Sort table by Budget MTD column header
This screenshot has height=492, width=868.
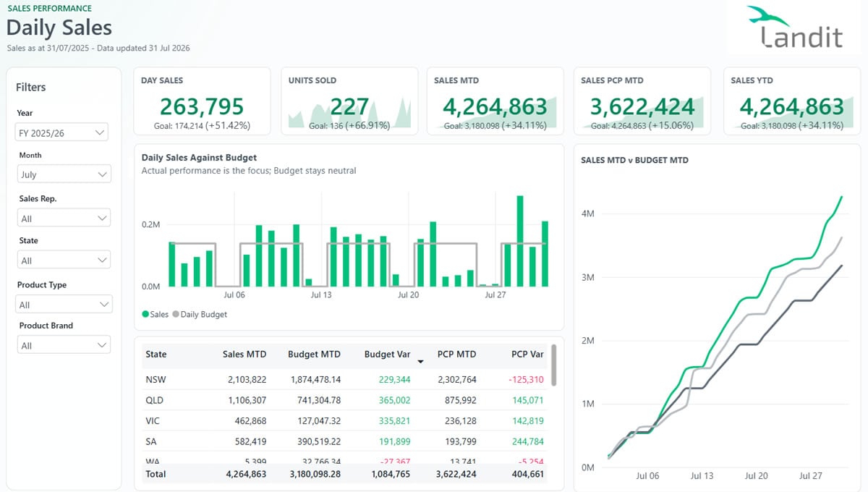coord(314,355)
